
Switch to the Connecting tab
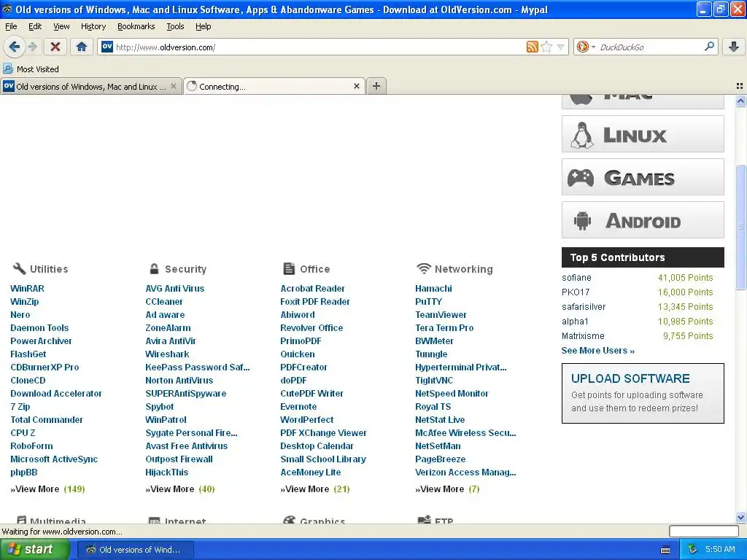[274, 86]
